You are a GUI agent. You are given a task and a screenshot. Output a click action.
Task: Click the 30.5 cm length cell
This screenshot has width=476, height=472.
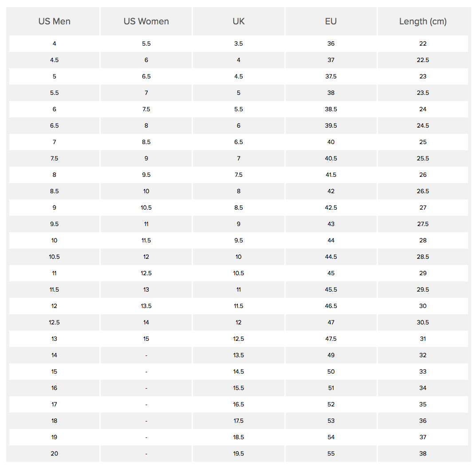point(423,322)
